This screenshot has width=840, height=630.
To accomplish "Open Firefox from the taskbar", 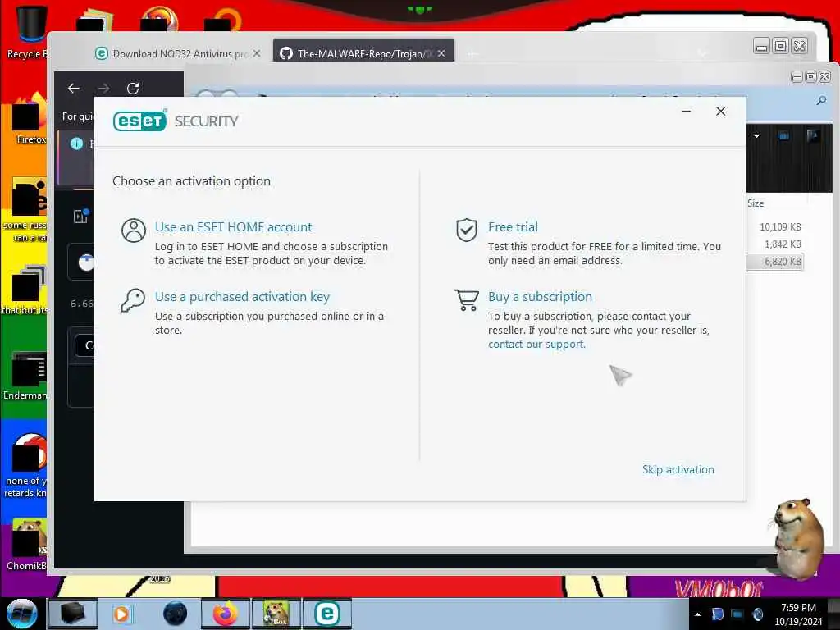I will 226,614.
